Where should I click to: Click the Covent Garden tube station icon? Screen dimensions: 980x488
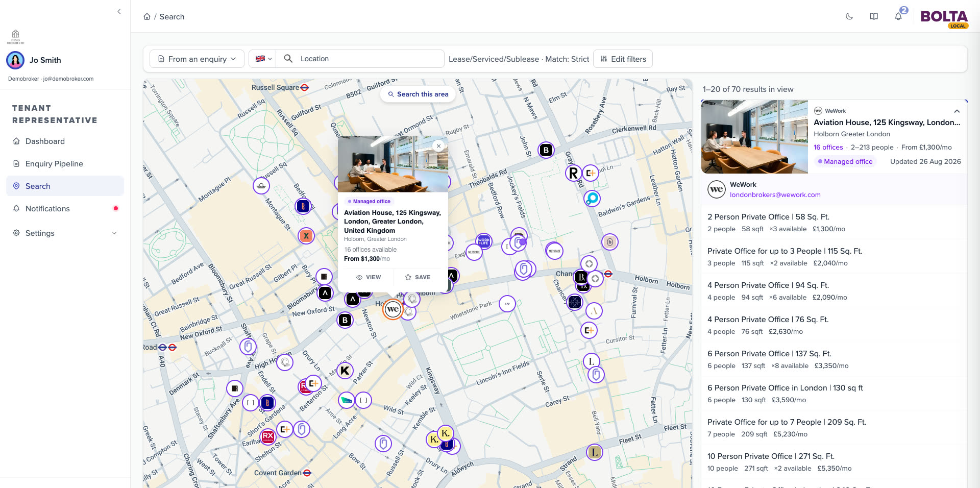pyautogui.click(x=307, y=473)
